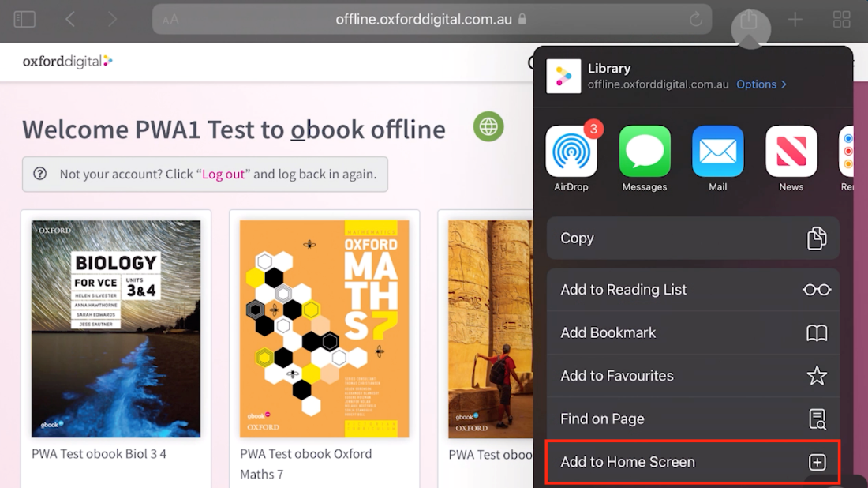Choose Add to Home Screen
The width and height of the screenshot is (868, 488).
692,463
